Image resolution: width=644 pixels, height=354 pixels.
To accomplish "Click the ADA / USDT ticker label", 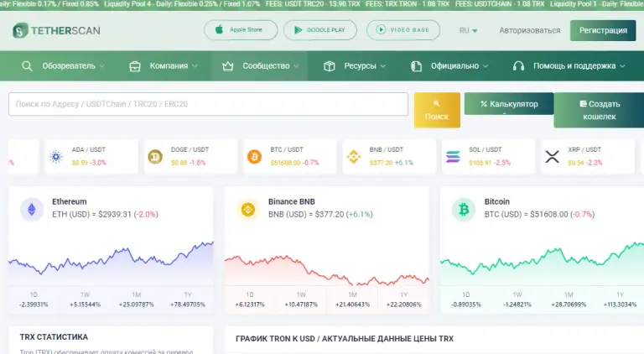I will (x=89, y=149).
